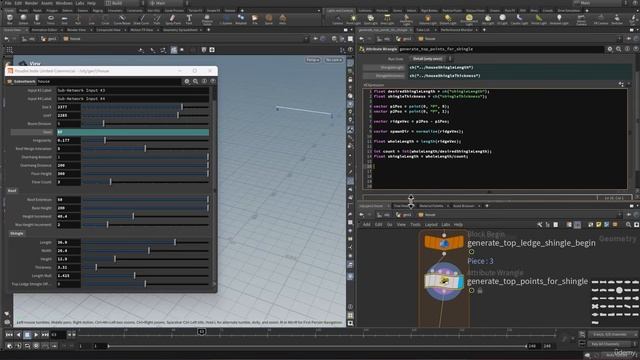Select the Helix shelf tool
This screenshot has width=640, height=360.
(x=282, y=19)
